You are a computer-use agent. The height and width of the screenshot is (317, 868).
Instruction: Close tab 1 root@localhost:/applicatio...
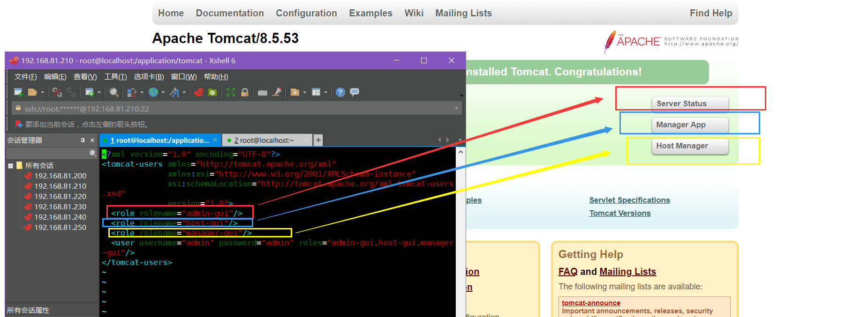click(215, 140)
